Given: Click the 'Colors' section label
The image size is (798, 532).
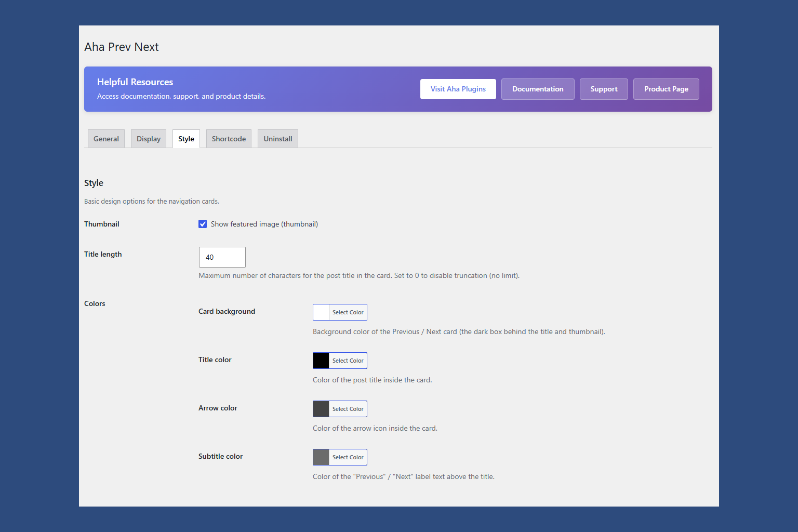Looking at the screenshot, I should 95,303.
